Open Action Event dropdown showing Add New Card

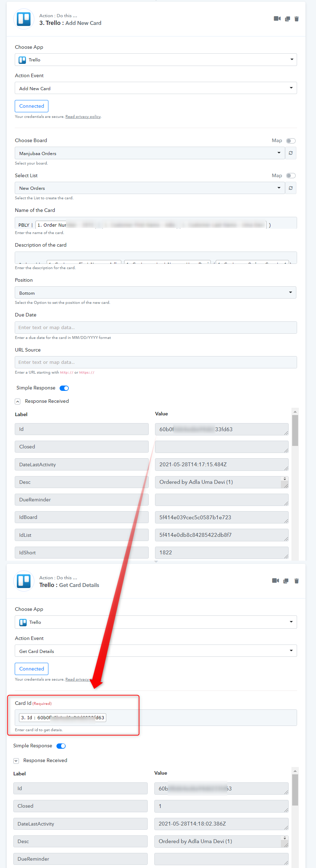156,88
